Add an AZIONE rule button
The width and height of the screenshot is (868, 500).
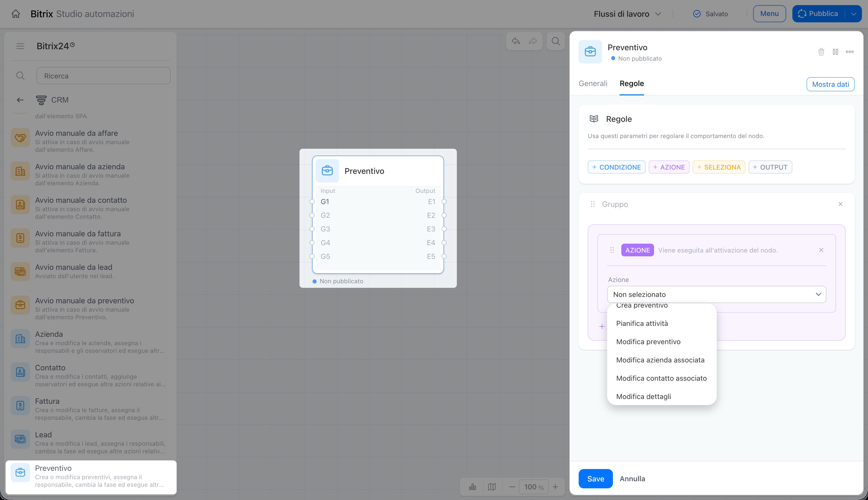pyautogui.click(x=669, y=167)
